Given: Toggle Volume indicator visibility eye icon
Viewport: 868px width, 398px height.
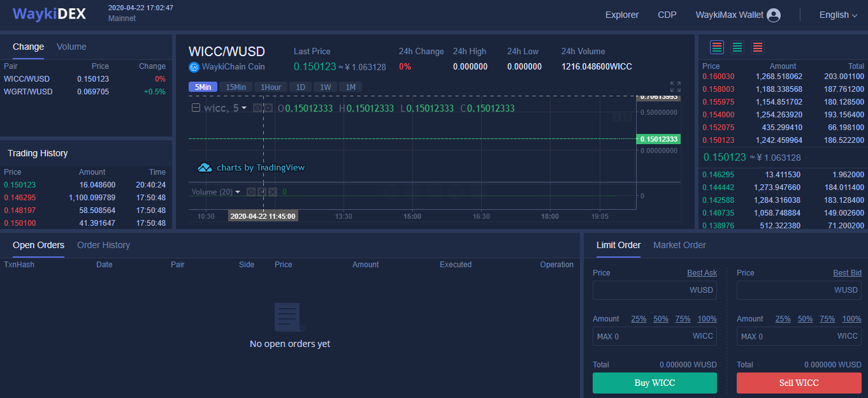Looking at the screenshot, I should click(x=251, y=191).
